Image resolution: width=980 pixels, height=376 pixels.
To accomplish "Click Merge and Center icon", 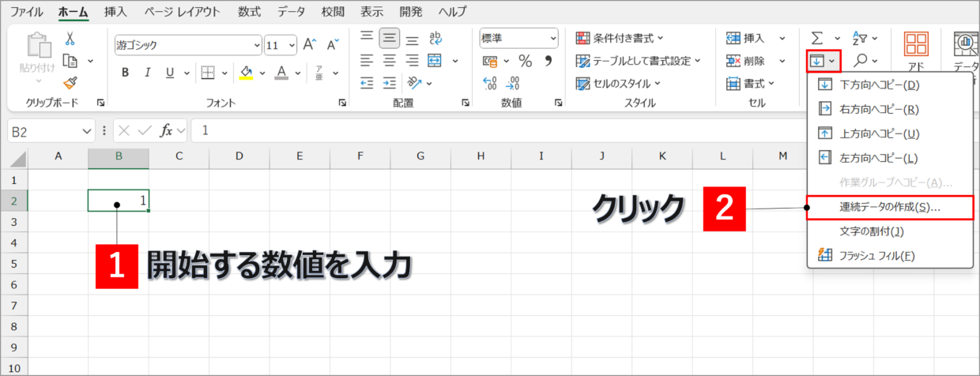I will click(435, 61).
